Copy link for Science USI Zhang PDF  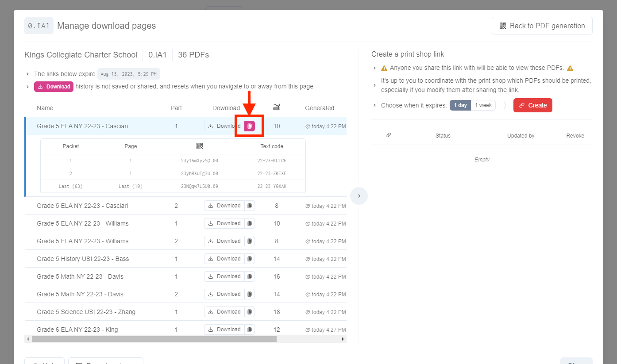point(250,312)
